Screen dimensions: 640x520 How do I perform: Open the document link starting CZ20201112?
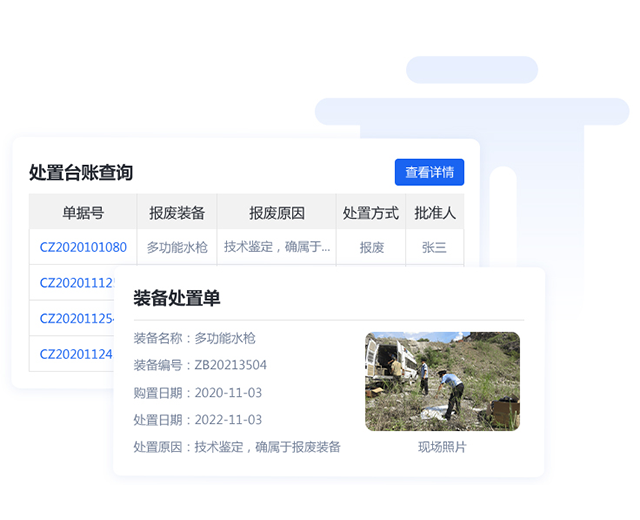(x=77, y=282)
